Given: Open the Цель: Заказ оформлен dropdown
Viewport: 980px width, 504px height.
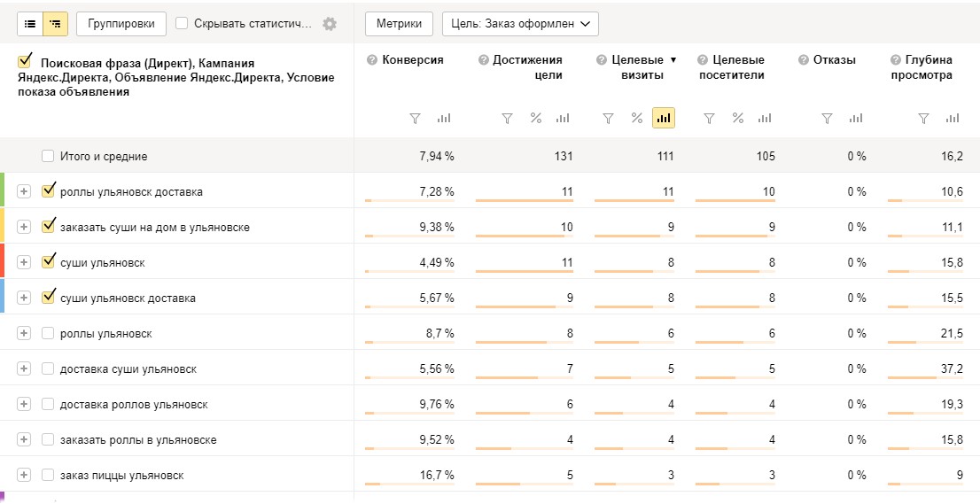Looking at the screenshot, I should tap(520, 24).
